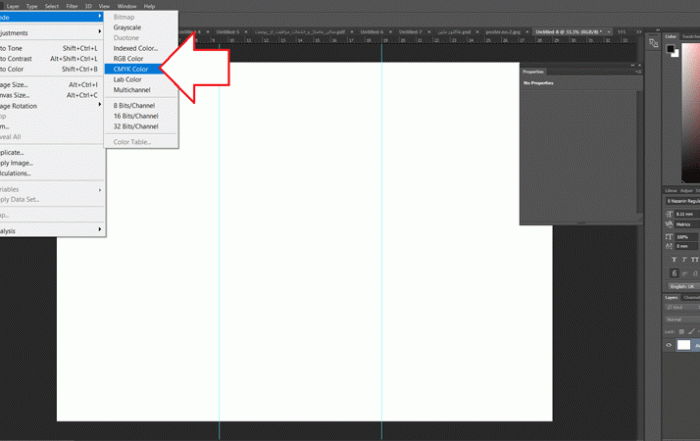The height and width of the screenshot is (441, 700).
Task: Enable All Caps in Character panel
Action: coord(695,260)
